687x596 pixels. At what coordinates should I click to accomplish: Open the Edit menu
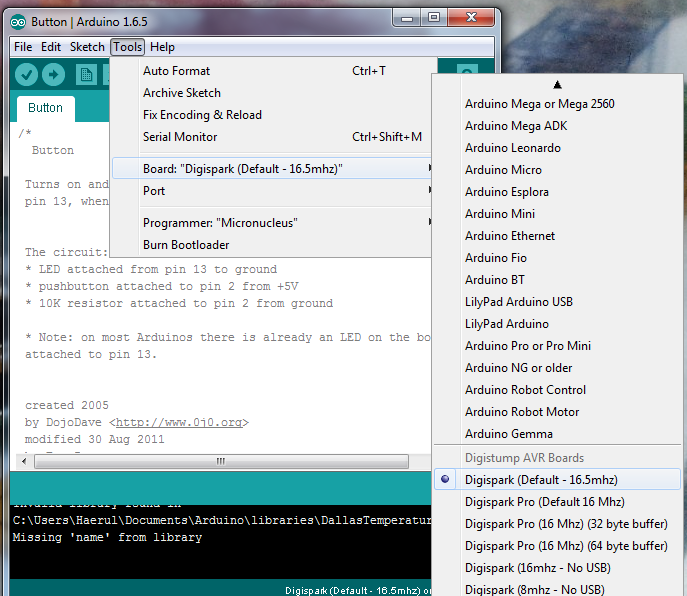click(x=51, y=47)
